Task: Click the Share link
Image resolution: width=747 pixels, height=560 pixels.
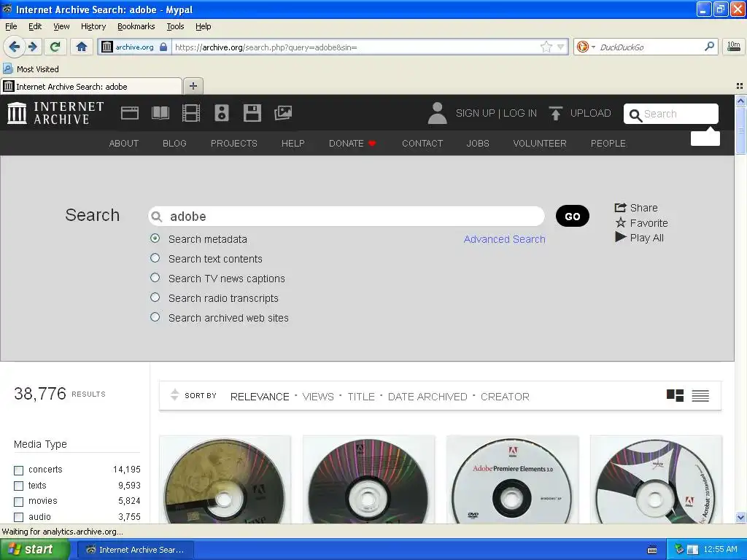Action: click(636, 208)
